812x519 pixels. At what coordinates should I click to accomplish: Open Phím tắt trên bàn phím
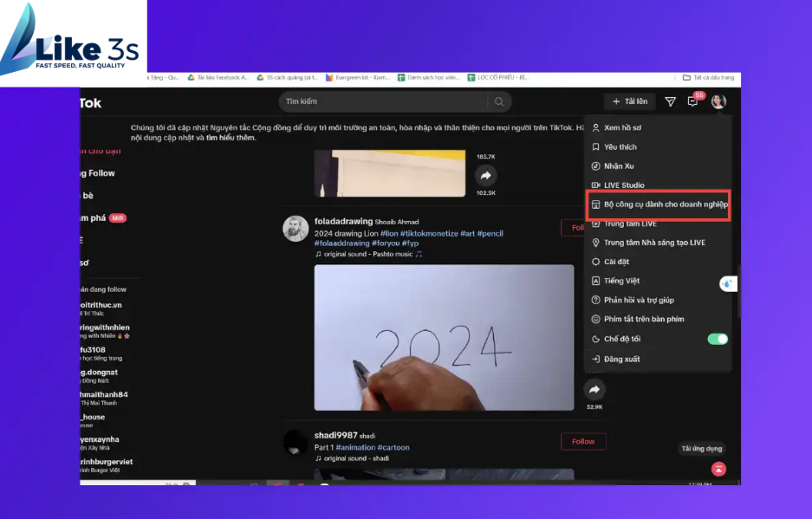click(658, 319)
